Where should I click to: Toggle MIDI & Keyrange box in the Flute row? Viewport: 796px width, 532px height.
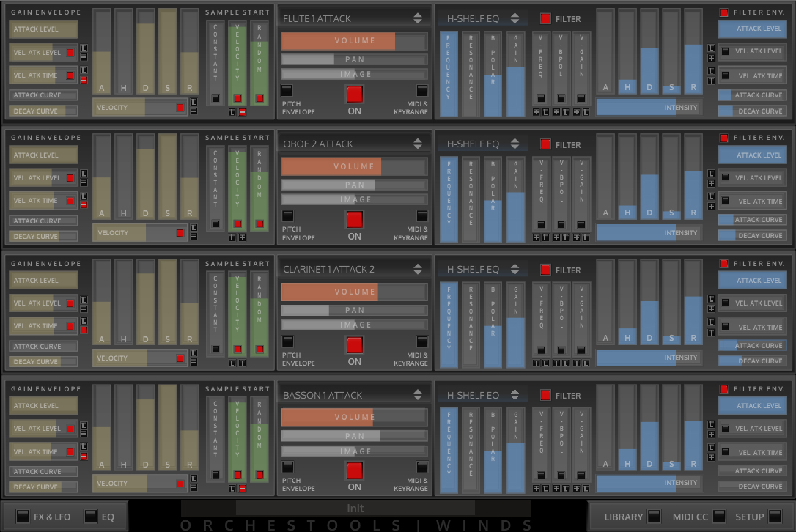422,90
